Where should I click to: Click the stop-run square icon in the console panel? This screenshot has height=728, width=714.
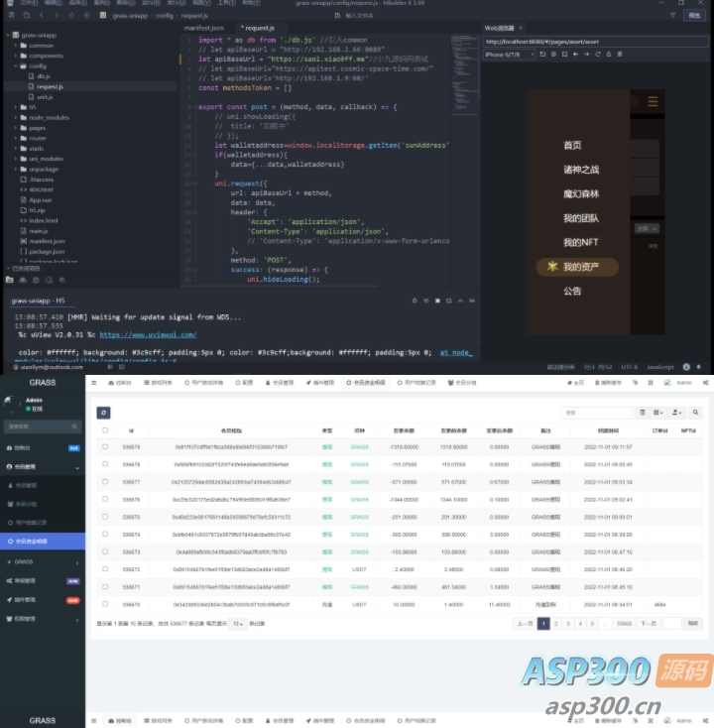point(437,301)
